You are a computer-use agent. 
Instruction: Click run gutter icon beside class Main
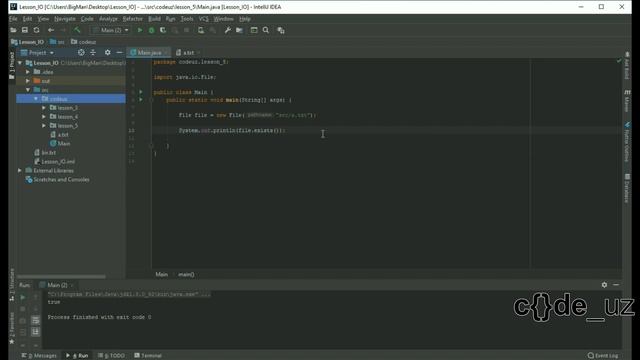(x=141, y=92)
